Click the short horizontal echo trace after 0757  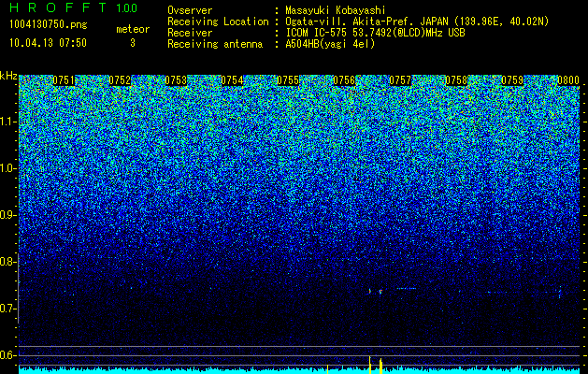[x=407, y=289]
